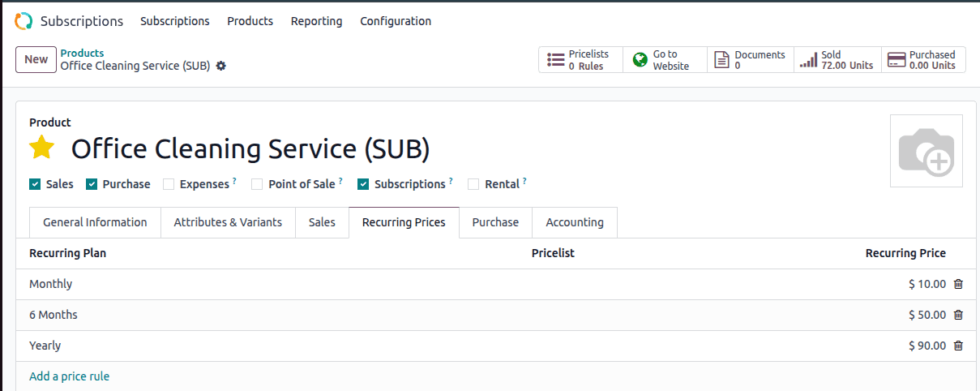Enable the Rental checkbox
The height and width of the screenshot is (391, 980).
[x=473, y=184]
